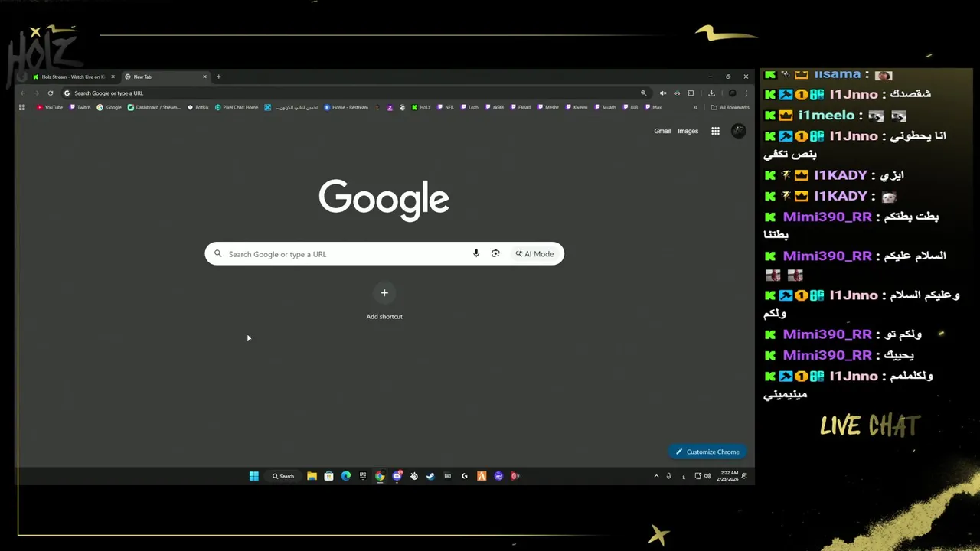Open Windows Start menu
The image size is (980, 551).
(253, 476)
